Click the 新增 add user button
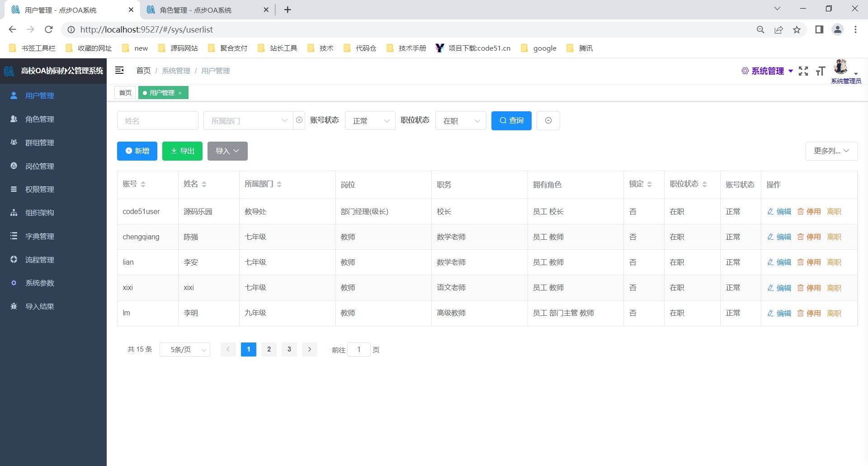 tap(137, 151)
